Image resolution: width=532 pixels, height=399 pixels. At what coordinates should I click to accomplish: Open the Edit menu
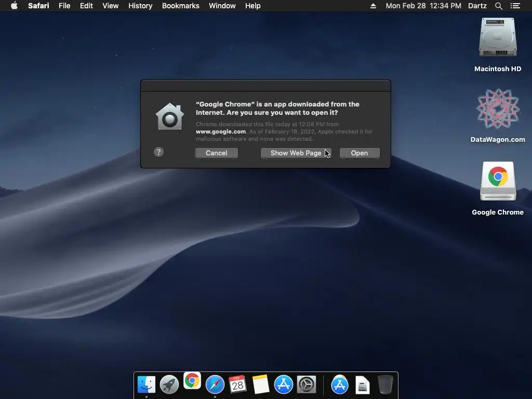pyautogui.click(x=86, y=6)
